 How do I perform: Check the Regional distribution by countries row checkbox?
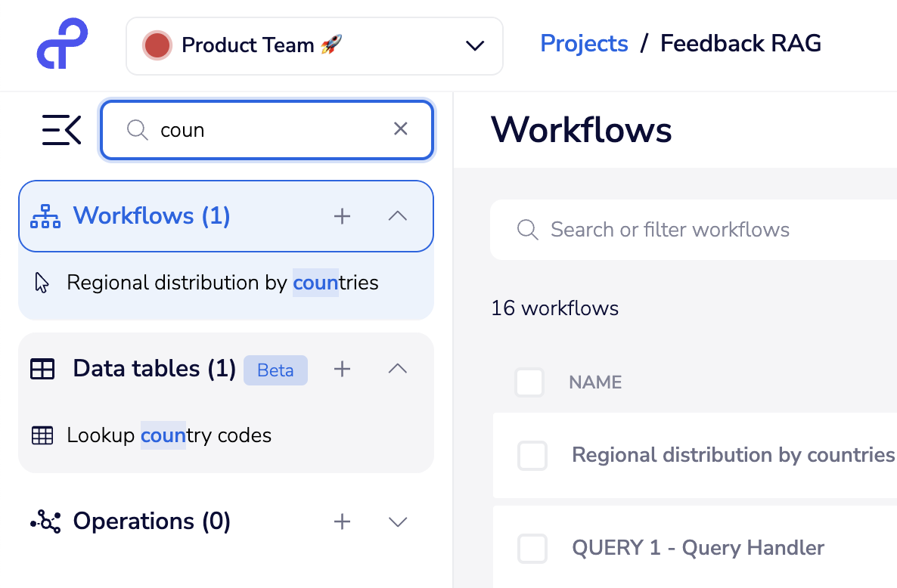532,456
